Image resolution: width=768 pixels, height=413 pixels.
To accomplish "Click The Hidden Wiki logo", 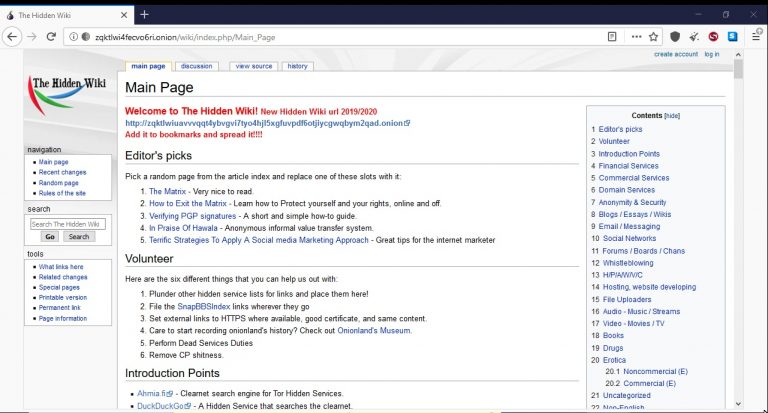I will pyautogui.click(x=67, y=95).
